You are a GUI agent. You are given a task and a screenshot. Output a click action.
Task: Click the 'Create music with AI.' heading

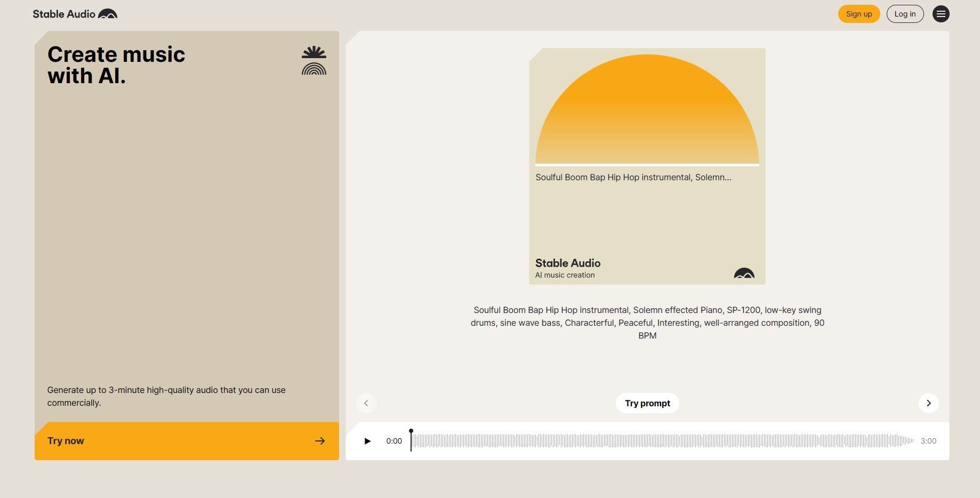tap(116, 65)
